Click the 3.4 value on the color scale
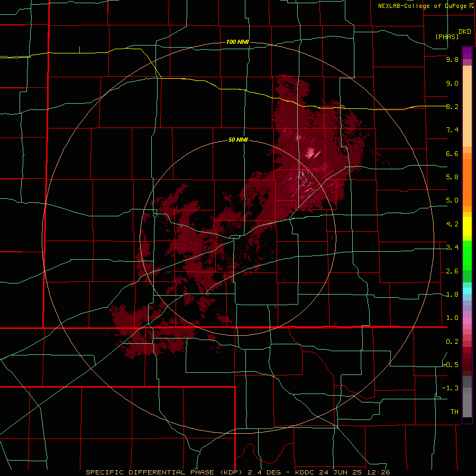This screenshot has width=476, height=476. click(x=452, y=248)
